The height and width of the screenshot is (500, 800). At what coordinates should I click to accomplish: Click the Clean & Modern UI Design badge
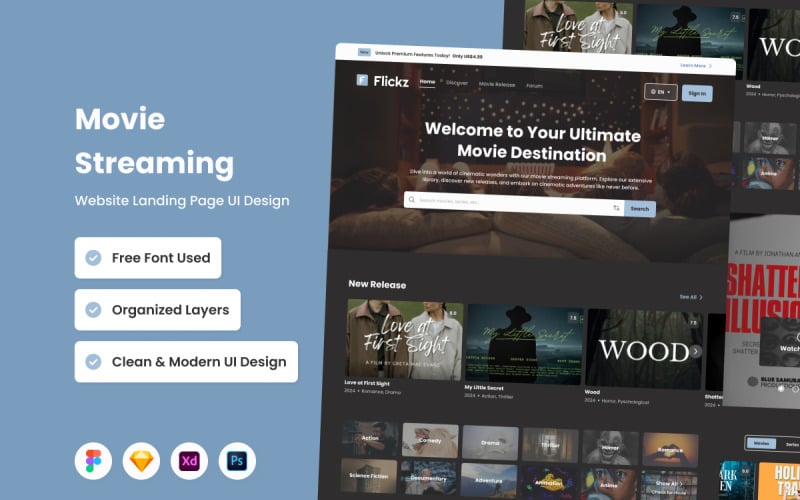(186, 362)
